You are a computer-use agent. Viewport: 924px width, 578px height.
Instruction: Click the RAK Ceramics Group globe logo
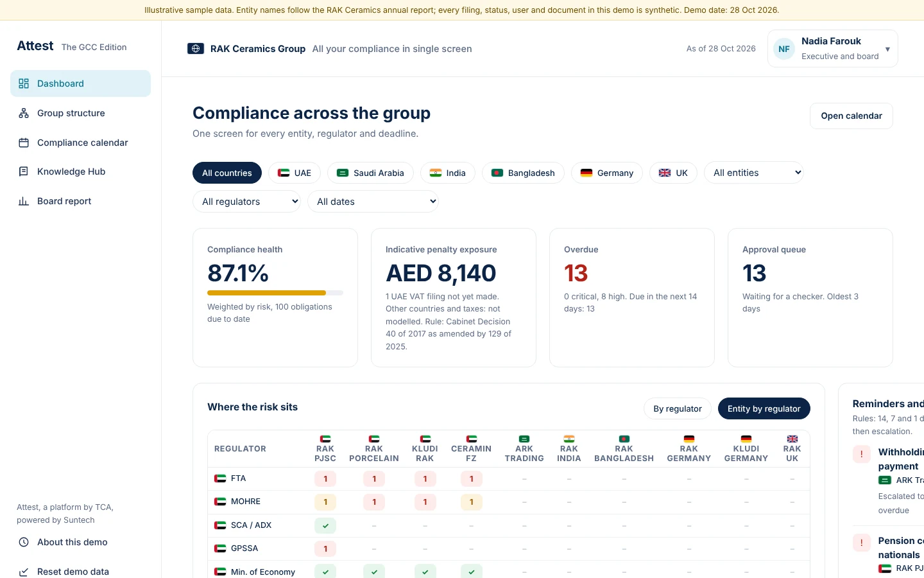[x=196, y=49]
